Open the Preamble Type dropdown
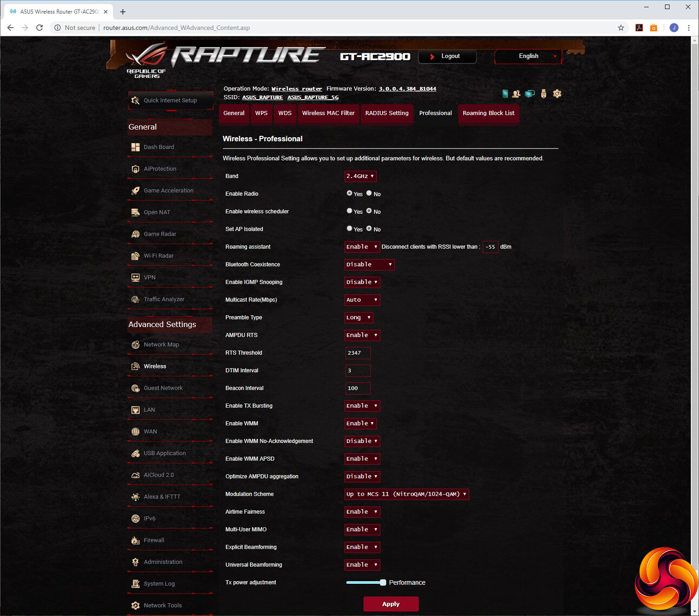 click(359, 318)
